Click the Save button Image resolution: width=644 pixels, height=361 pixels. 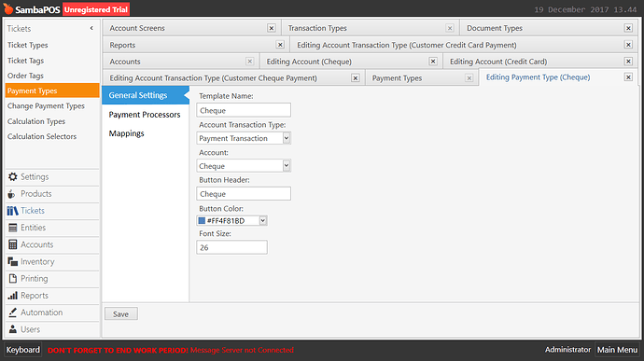120,313
